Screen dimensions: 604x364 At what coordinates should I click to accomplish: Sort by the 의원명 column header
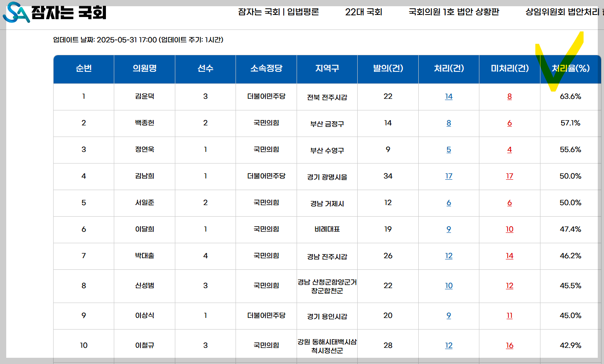pyautogui.click(x=145, y=68)
